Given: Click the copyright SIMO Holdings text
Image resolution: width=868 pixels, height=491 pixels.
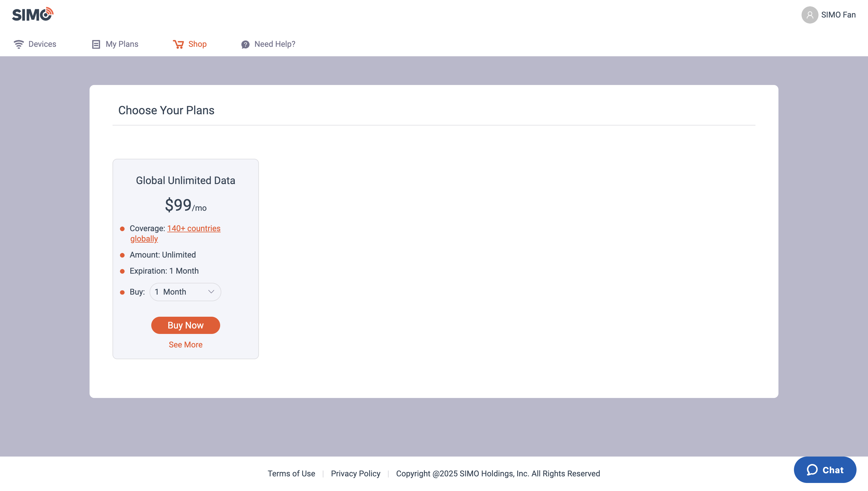Looking at the screenshot, I should pos(498,474).
